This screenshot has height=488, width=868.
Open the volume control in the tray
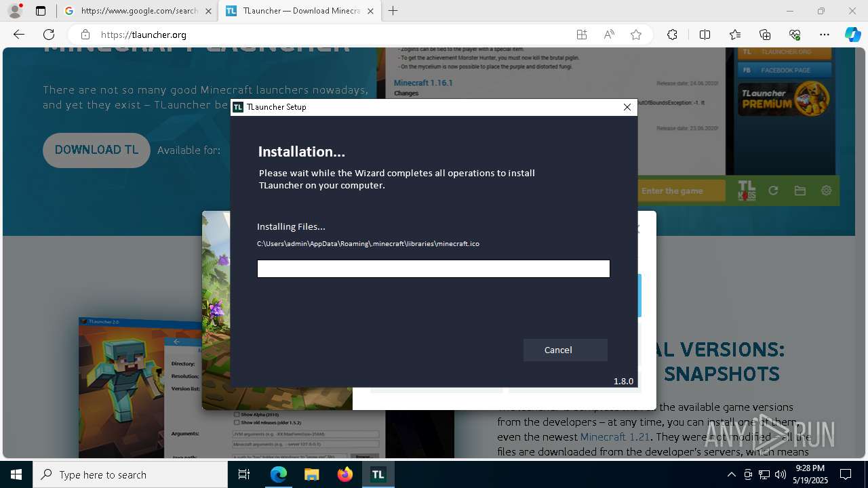[781, 474]
